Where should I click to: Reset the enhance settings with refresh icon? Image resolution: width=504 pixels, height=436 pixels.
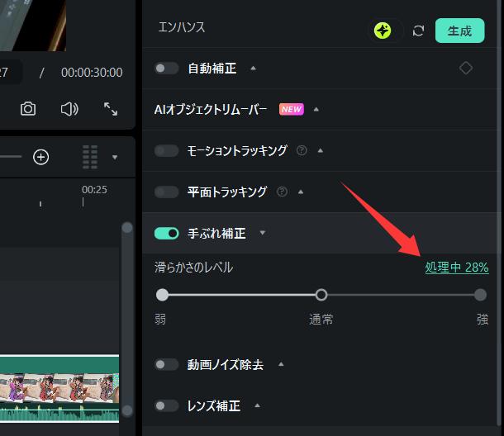pos(418,31)
